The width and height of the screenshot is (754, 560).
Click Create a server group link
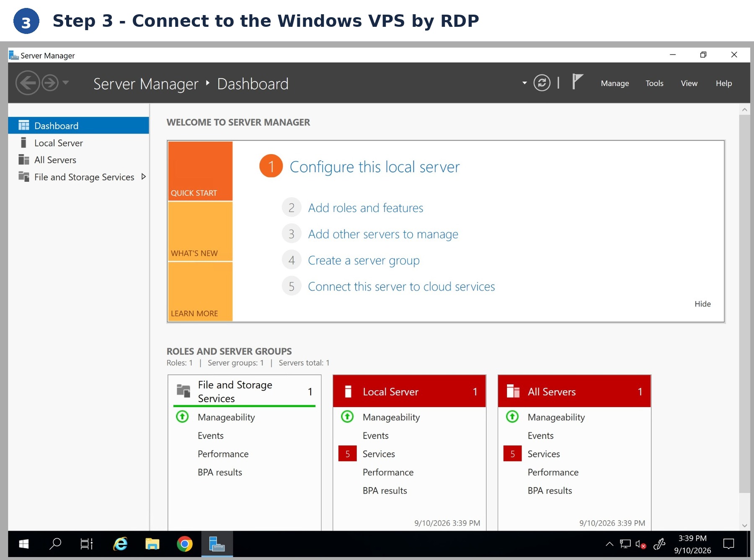364,261
